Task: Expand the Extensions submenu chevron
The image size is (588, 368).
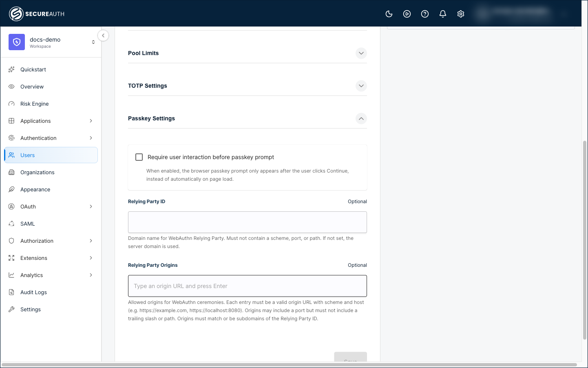Action: coord(91,258)
